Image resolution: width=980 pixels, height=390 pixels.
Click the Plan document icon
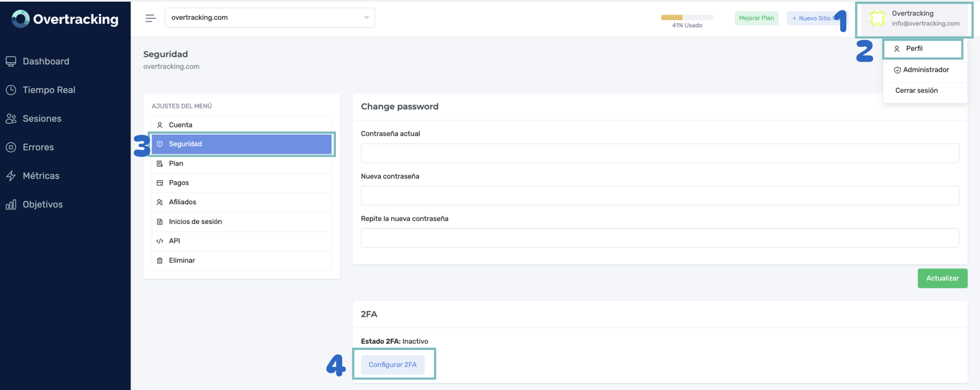pos(160,164)
